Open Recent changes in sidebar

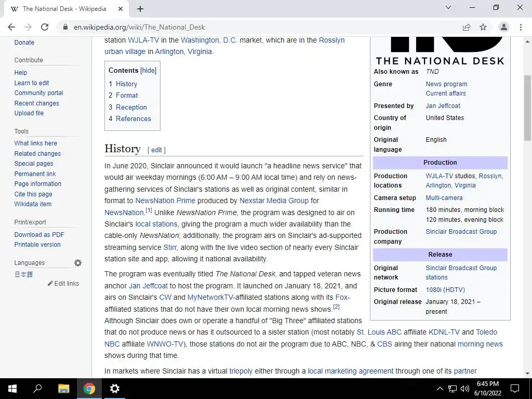37,103
